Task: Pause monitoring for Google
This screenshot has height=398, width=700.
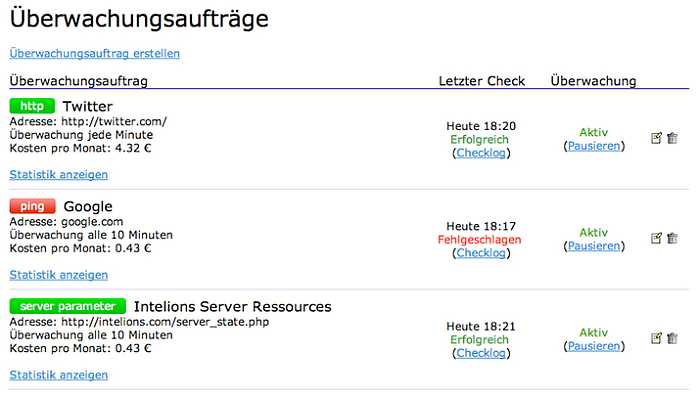Action: 594,246
